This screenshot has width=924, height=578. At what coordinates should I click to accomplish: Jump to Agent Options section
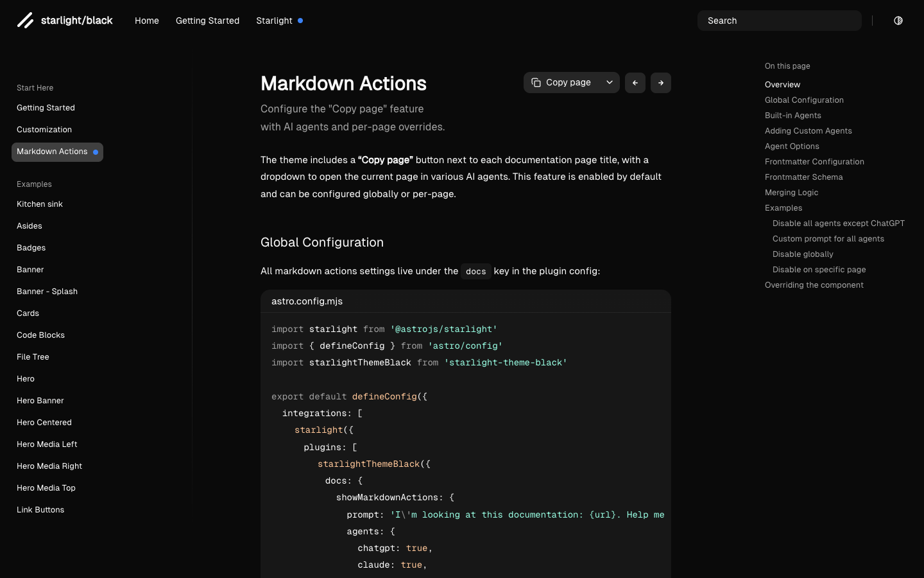coord(792,146)
